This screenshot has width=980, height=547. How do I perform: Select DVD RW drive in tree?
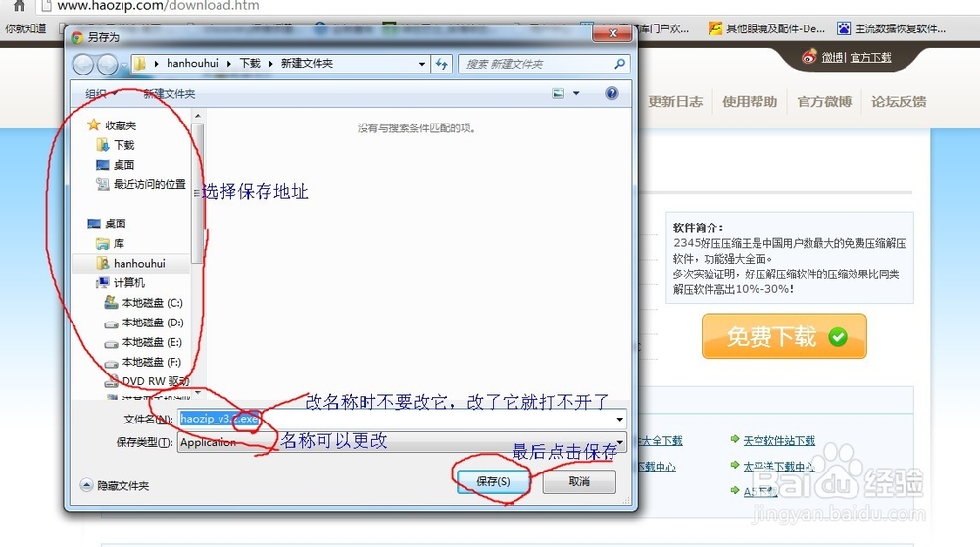point(147,381)
